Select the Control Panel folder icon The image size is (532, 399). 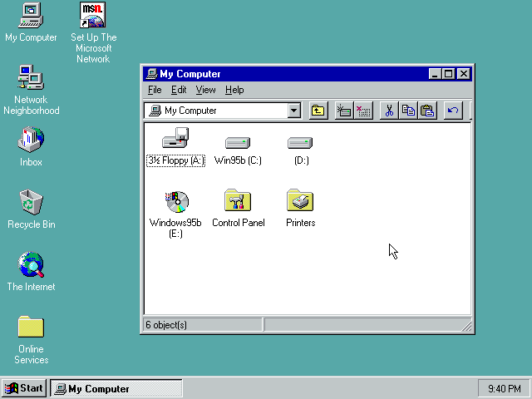[238, 200]
